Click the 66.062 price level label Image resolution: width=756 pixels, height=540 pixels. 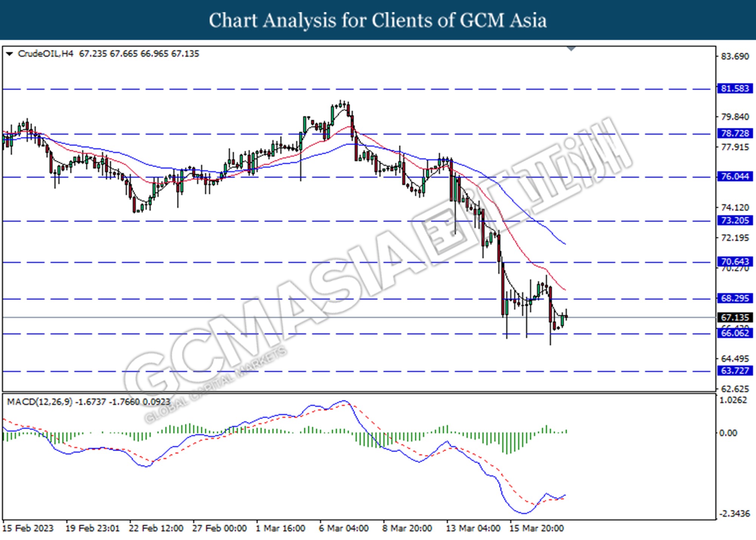[x=735, y=333]
